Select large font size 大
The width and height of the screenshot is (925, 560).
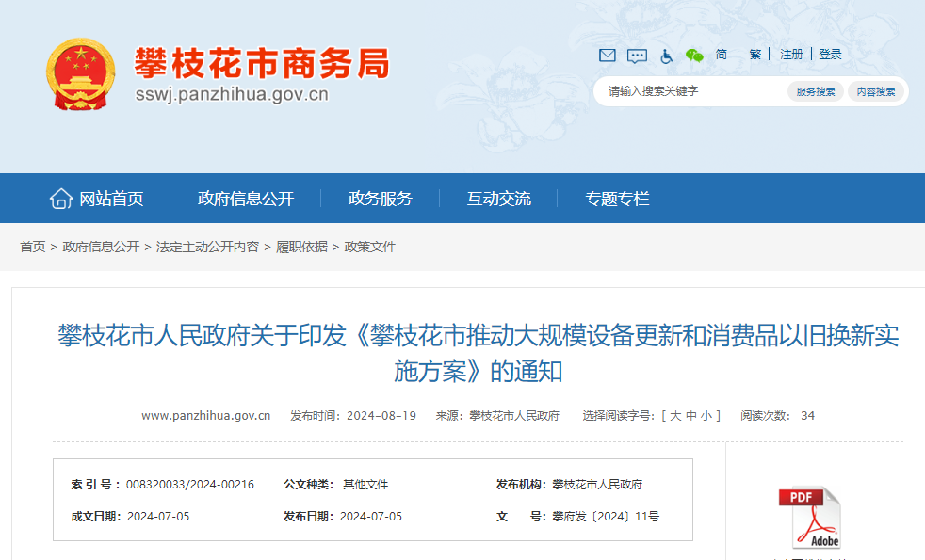click(675, 416)
